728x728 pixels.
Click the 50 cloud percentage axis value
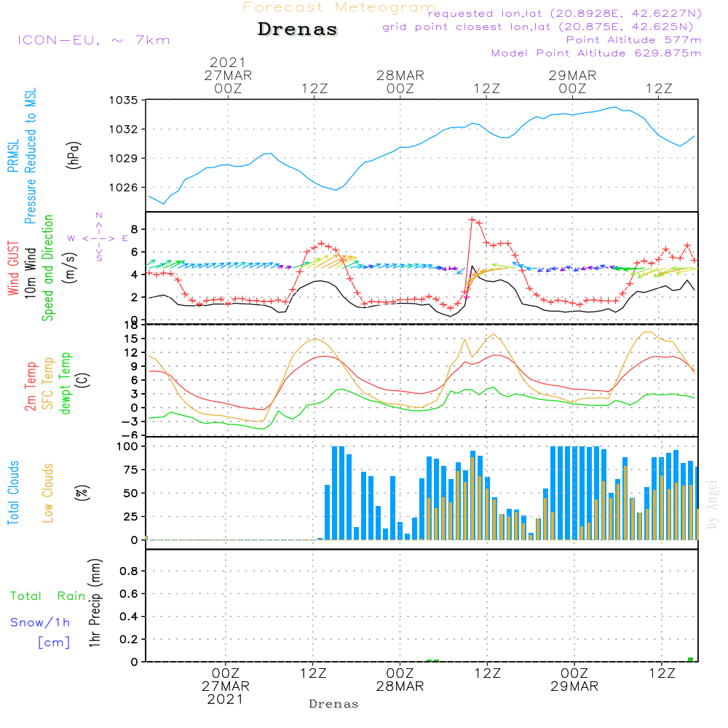click(x=130, y=493)
